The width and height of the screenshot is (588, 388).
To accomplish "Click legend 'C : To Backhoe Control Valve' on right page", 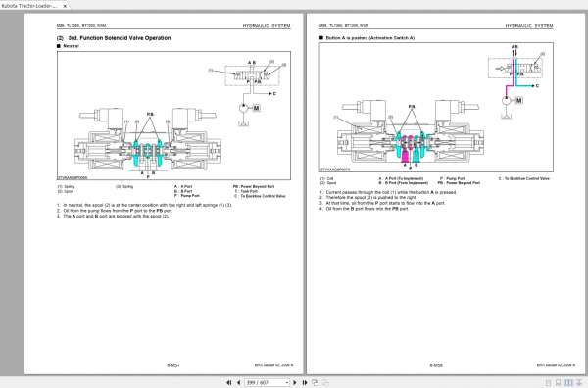I will 524,179.
